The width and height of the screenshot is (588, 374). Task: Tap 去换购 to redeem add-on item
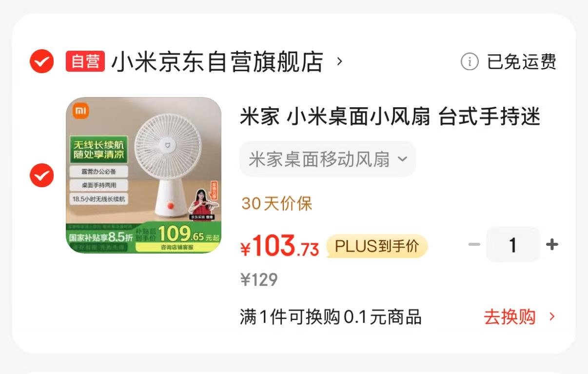click(x=510, y=317)
